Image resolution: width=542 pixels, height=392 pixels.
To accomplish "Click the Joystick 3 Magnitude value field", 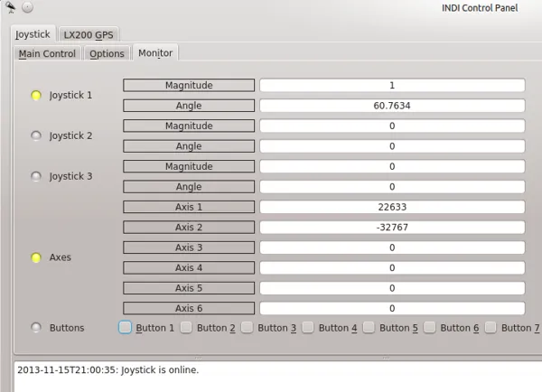I will coord(392,166).
